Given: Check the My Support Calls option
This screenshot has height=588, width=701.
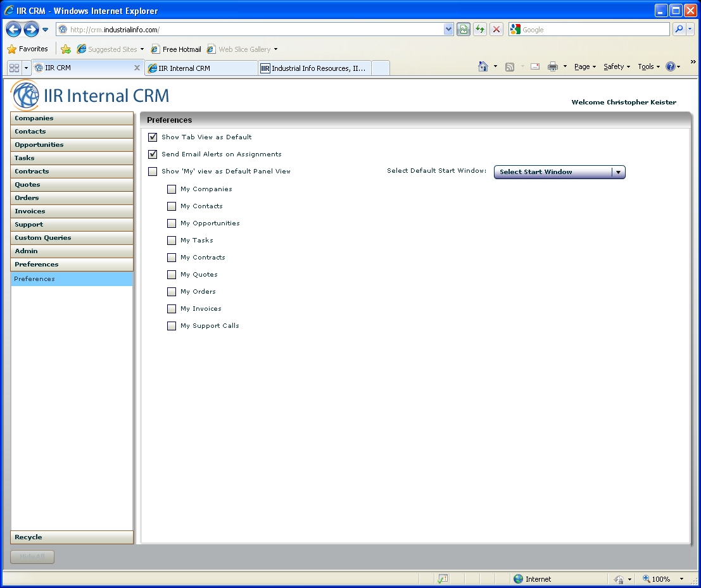Looking at the screenshot, I should tap(172, 326).
